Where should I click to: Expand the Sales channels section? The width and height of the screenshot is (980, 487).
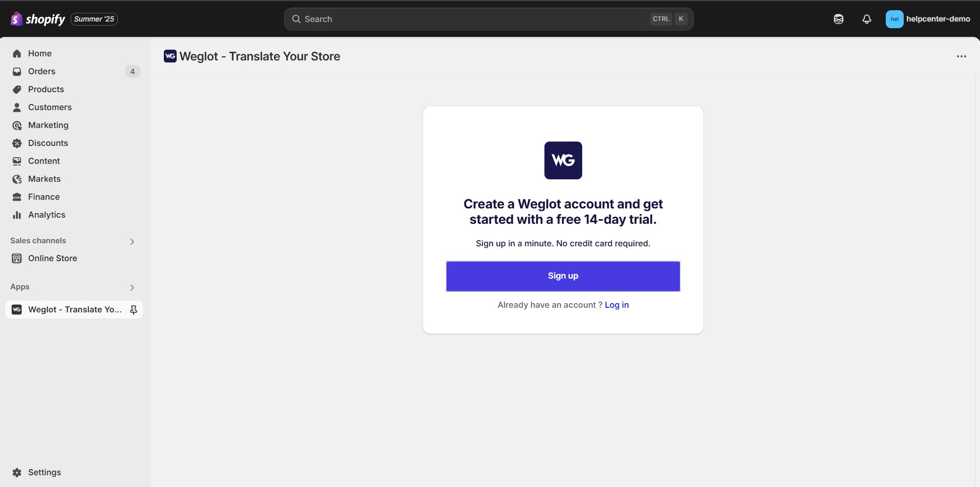(132, 241)
